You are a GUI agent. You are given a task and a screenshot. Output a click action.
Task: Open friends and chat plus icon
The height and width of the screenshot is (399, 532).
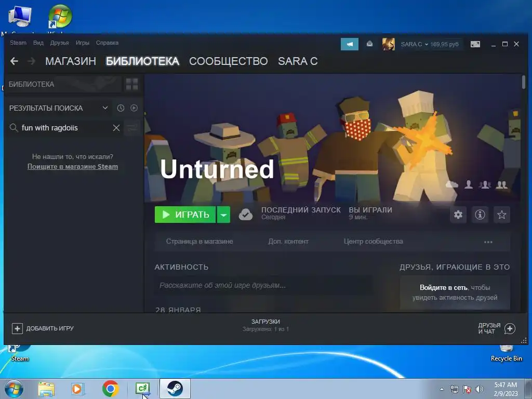point(510,328)
